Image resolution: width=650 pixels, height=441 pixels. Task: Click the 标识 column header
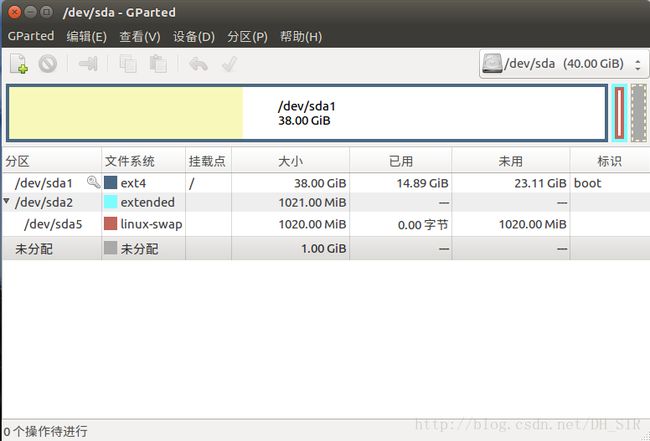pos(610,161)
